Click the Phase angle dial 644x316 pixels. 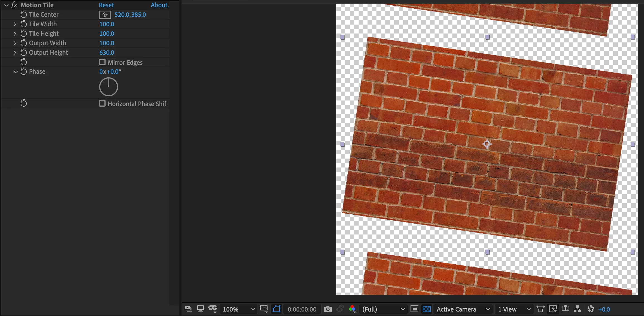(109, 87)
